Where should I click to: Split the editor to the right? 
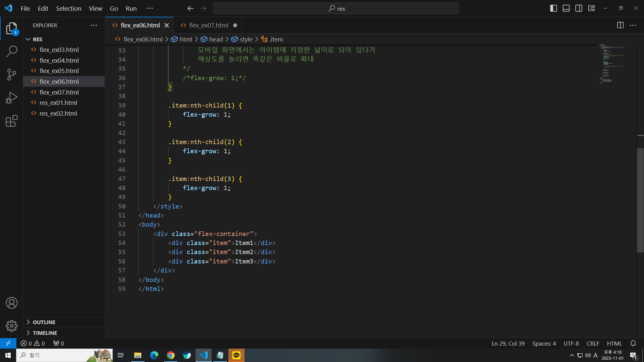coord(620,25)
